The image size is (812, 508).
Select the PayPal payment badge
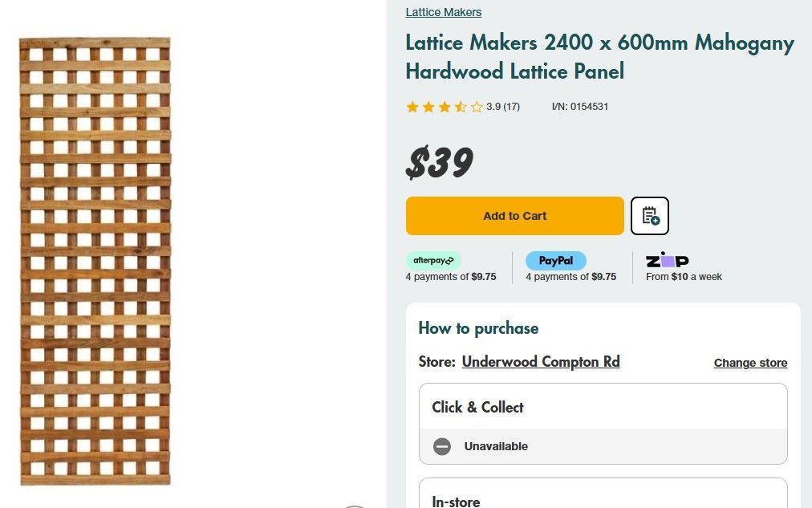tap(555, 260)
